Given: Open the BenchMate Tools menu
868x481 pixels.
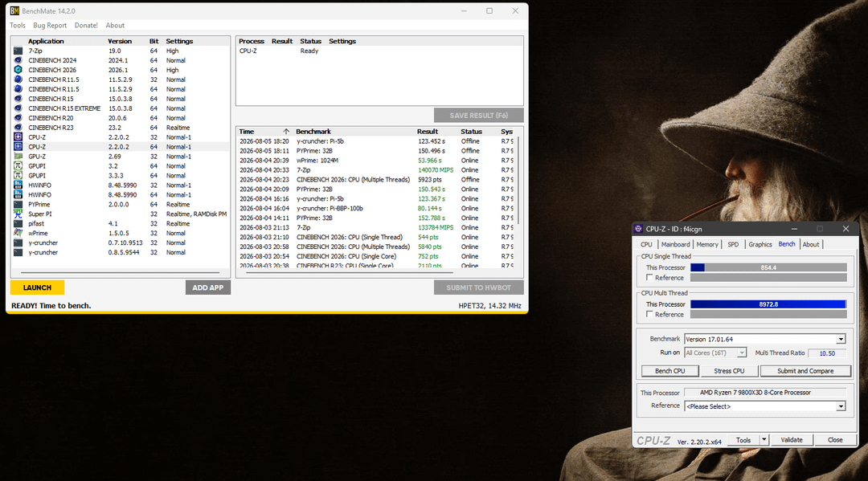Looking at the screenshot, I should click(17, 26).
